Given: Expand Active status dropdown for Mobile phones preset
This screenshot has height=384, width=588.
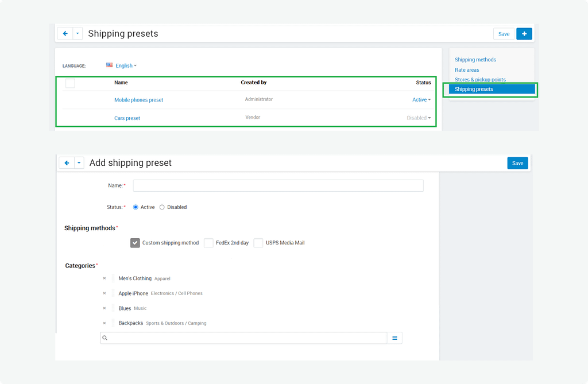Looking at the screenshot, I should 421,100.
